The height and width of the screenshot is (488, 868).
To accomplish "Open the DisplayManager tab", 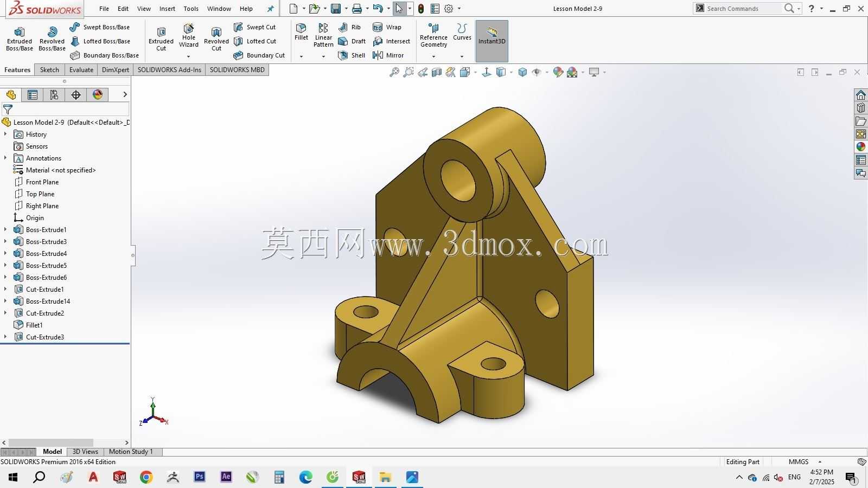I will point(98,95).
